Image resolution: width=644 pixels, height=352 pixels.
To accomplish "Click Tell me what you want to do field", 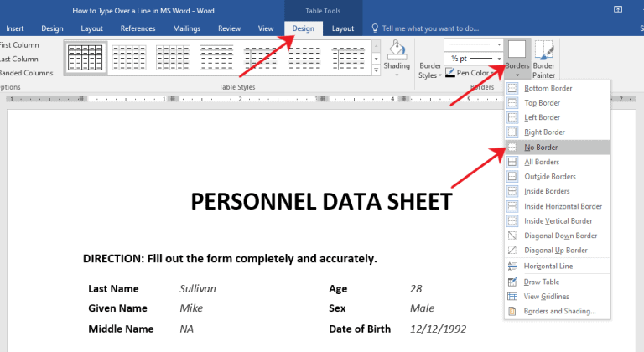I will [x=430, y=28].
